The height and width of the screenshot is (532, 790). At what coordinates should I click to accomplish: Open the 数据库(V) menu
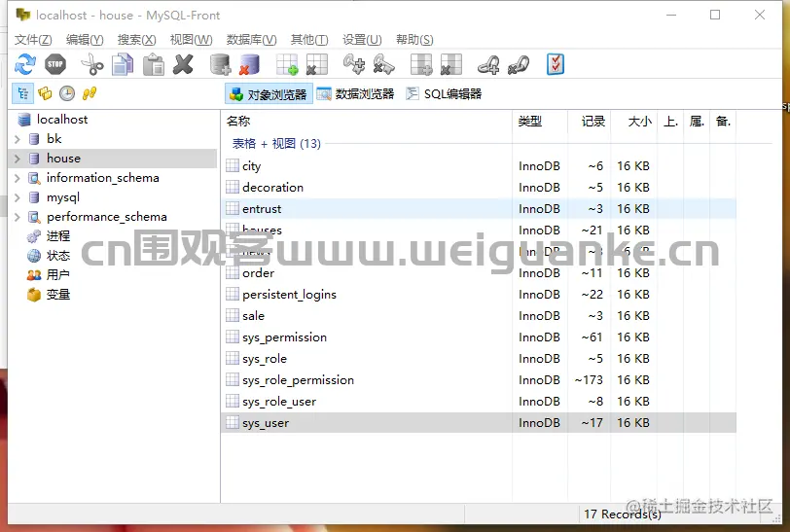pyautogui.click(x=251, y=39)
